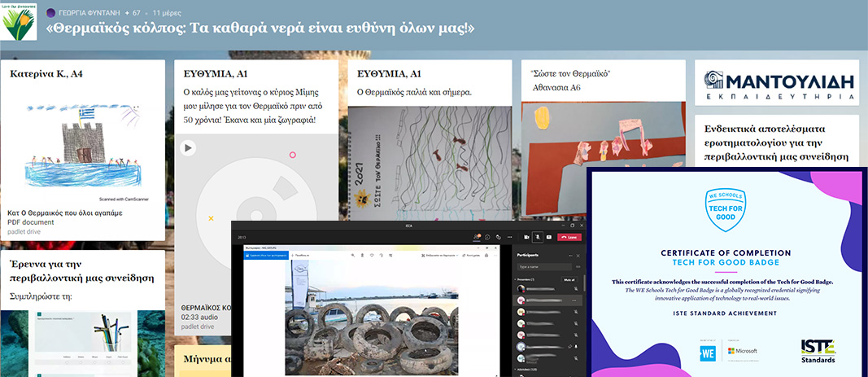Screen dimensions: 868x377
Task: Select 'Ο Θερμαϊκός παλιά και σήμερα' text
Action: 414,92
